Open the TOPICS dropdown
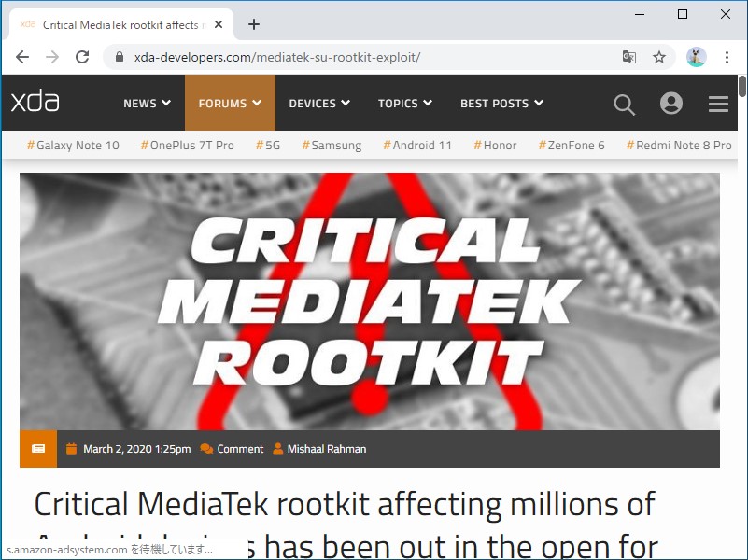Screen dimensions: 748x560 404,104
